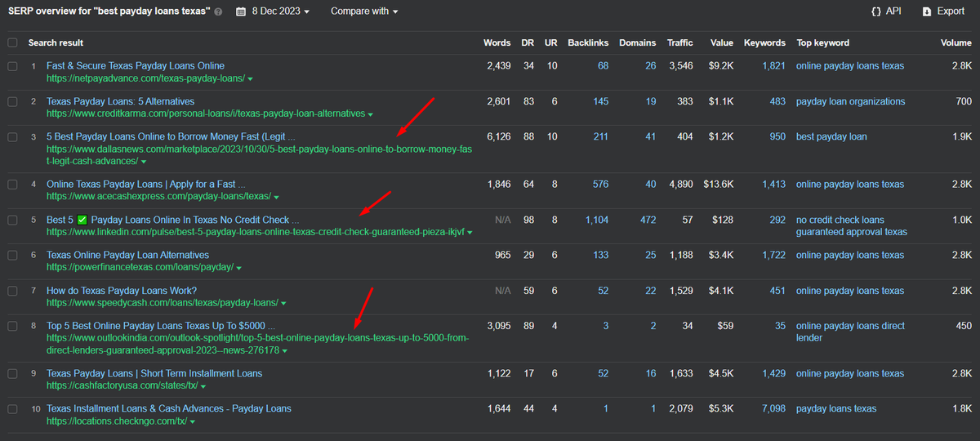The width and height of the screenshot is (980, 441).
Task: Click backlinks count 1,104 for LinkedIn result
Action: click(597, 220)
